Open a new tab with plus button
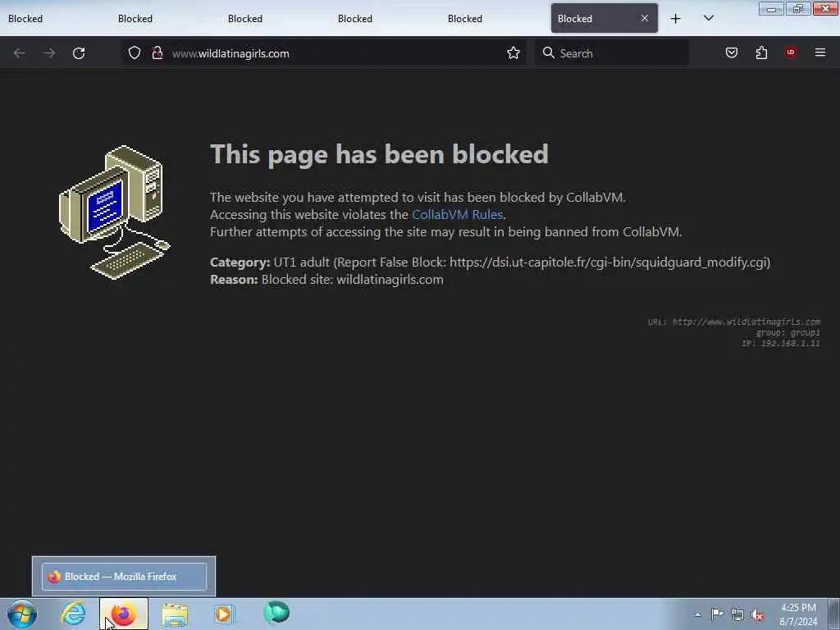This screenshot has width=840, height=630. [676, 19]
